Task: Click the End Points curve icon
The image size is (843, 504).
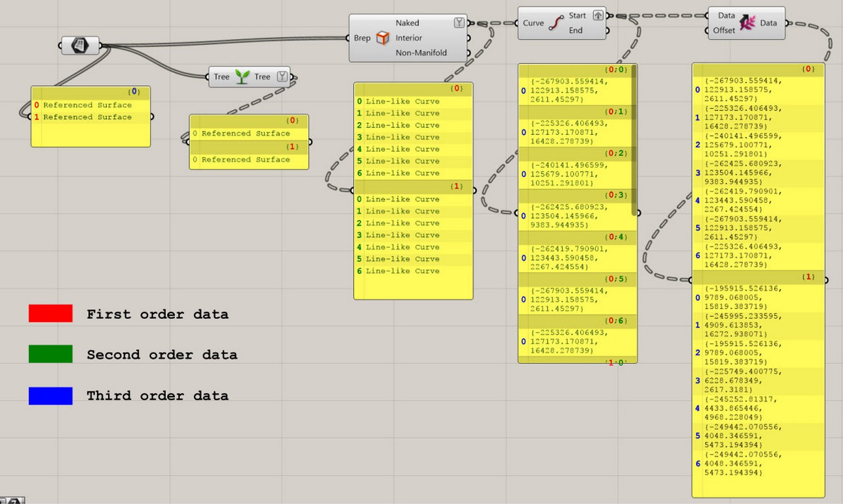Action: (556, 23)
